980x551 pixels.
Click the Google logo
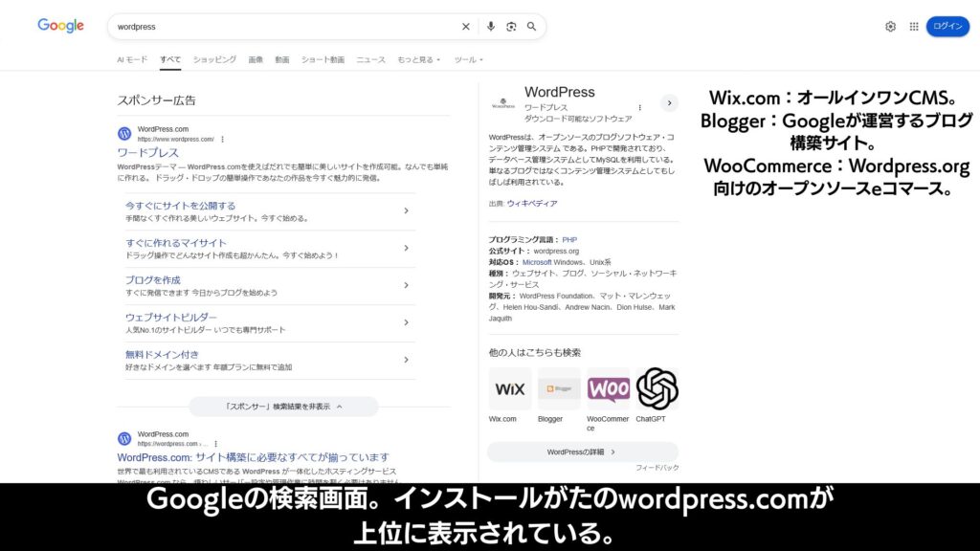60,26
